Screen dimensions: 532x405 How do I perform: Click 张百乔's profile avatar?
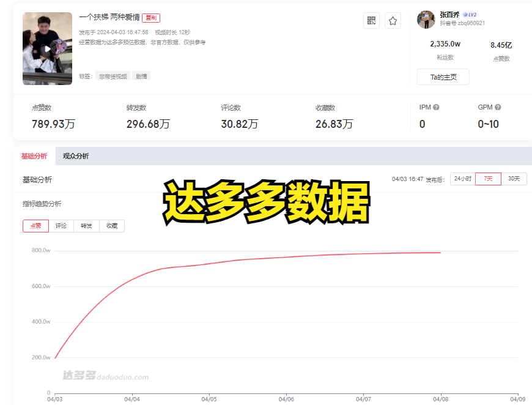[426, 20]
